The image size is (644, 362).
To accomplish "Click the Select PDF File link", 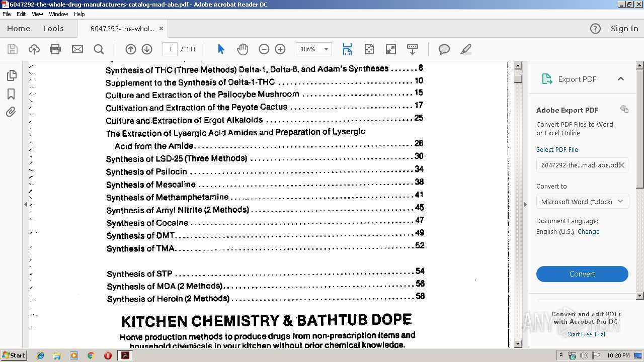I will [x=557, y=149].
